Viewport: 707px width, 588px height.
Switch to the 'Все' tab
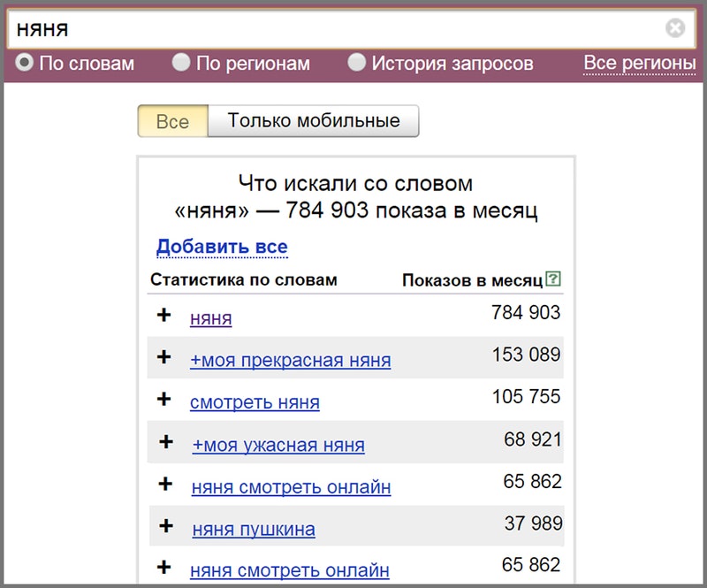point(172,121)
